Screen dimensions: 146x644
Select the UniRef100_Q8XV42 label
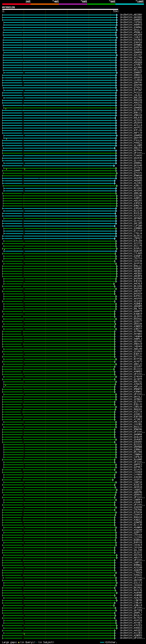tap(131, 342)
